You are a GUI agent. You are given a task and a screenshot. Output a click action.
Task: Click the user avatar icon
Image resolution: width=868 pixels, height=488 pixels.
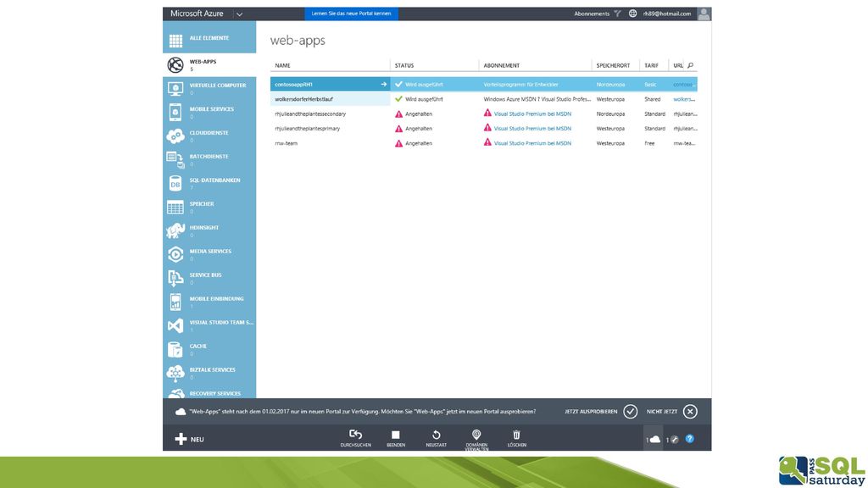(704, 14)
